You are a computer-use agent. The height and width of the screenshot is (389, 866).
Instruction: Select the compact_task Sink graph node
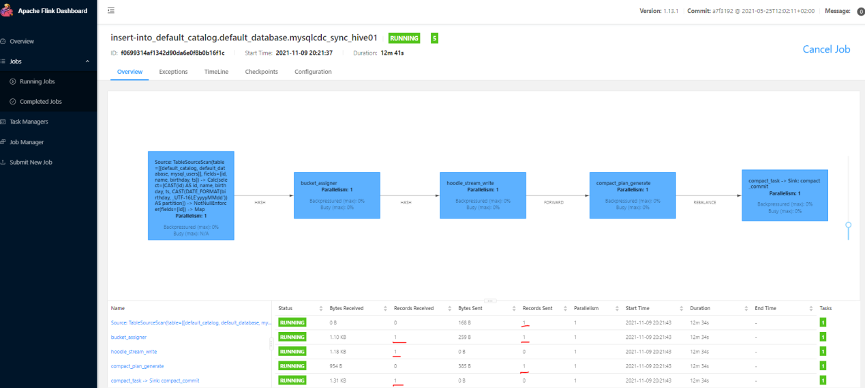tap(785, 195)
